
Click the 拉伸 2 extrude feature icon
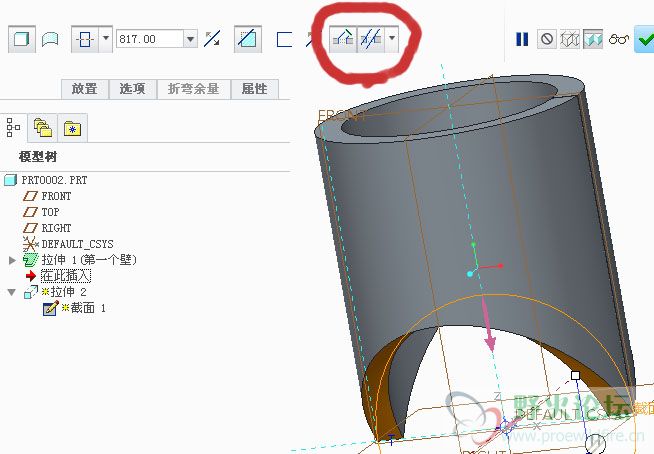[x=30, y=292]
